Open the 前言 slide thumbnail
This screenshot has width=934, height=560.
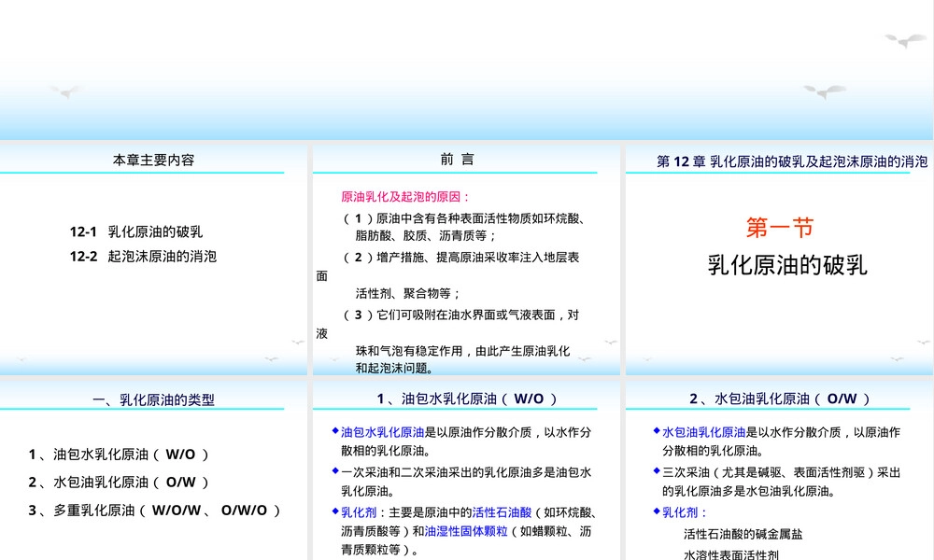466,260
